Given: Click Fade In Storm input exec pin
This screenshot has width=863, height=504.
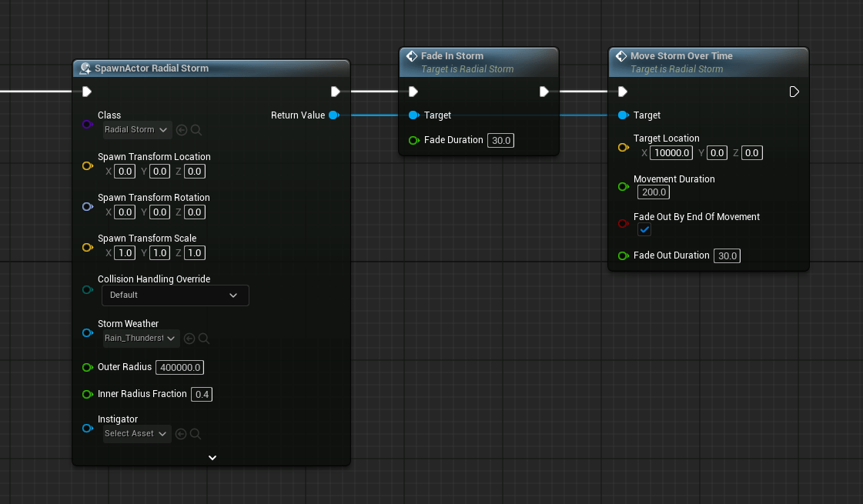Looking at the screenshot, I should point(413,92).
